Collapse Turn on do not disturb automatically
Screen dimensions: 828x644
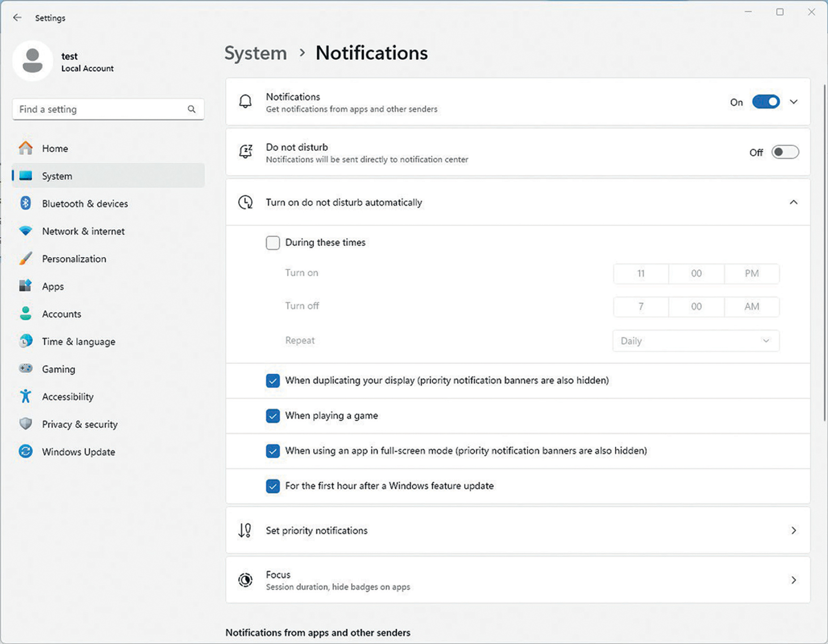tap(794, 202)
